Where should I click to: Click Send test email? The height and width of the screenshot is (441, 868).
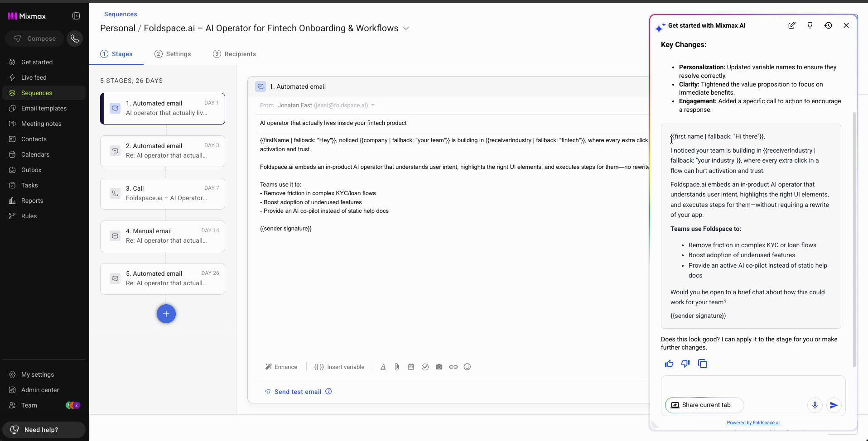coord(293,392)
